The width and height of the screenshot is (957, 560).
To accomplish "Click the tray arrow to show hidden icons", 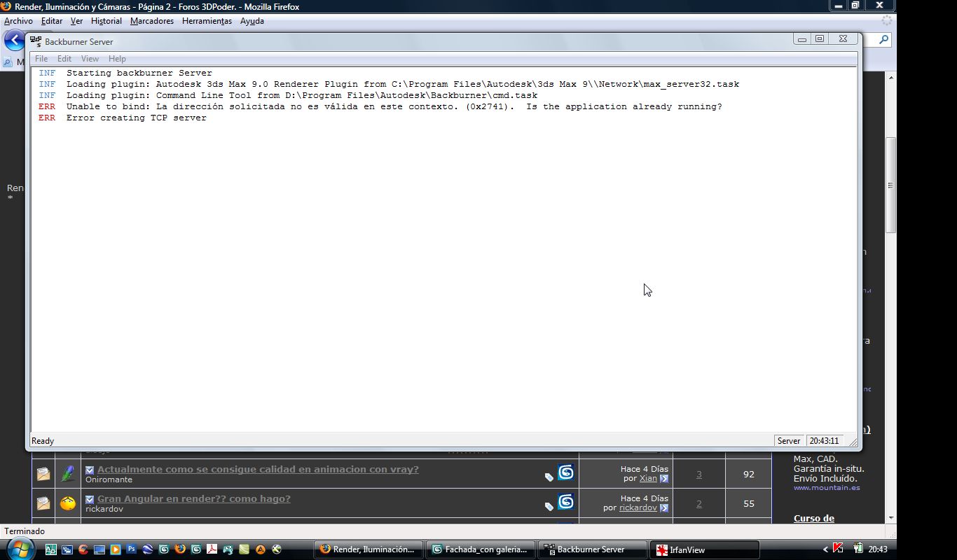I will tap(825, 549).
